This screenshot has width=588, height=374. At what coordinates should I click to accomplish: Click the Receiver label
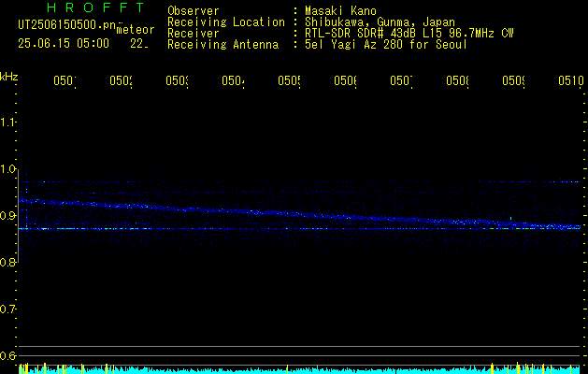[x=194, y=34]
